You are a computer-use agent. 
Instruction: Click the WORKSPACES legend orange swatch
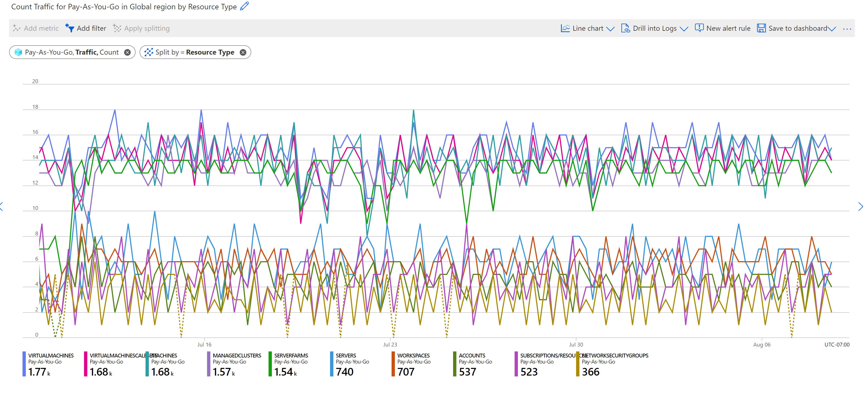(x=393, y=364)
